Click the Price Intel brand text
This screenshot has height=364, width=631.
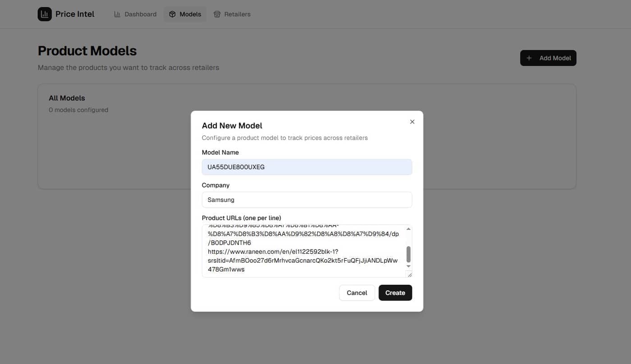[x=75, y=14]
